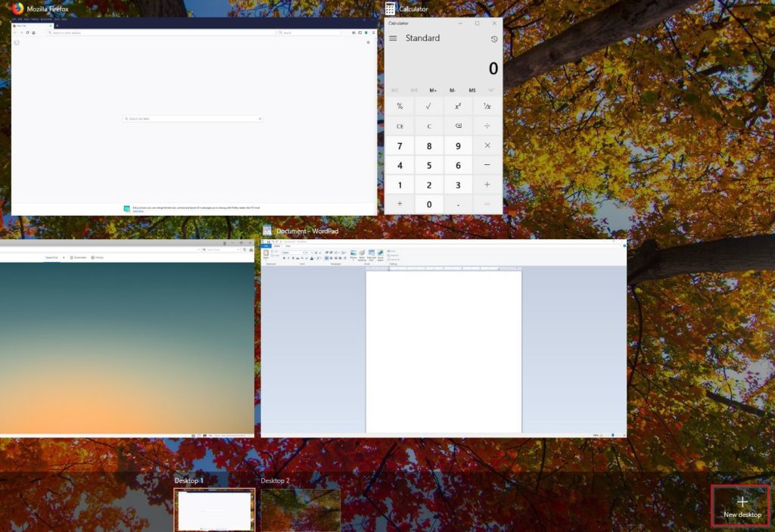The height and width of the screenshot is (532, 775).
Task: Click the reload icon in Firefox toolbar
Action: (27, 33)
